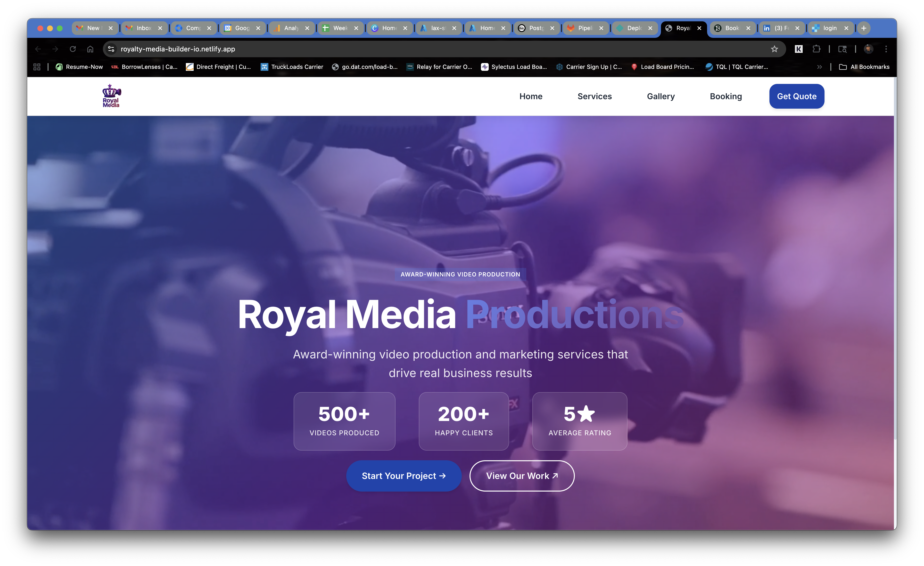Open a new tab with the plus button
The width and height of the screenshot is (924, 566).
point(864,28)
